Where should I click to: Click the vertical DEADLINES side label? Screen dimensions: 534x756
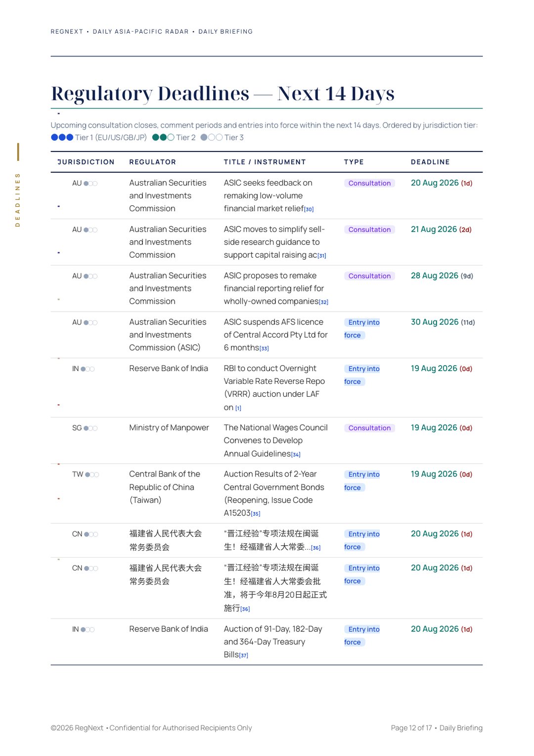tap(18, 200)
